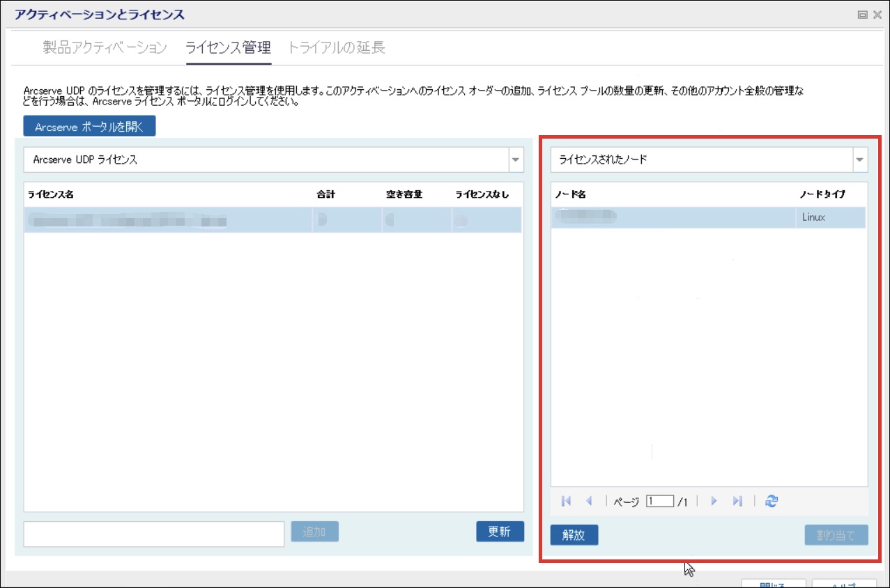This screenshot has width=890, height=588.
Task: Go to previous page of node list
Action: click(589, 501)
